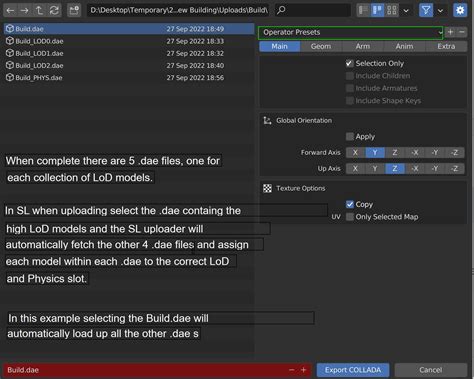Screen dimensions: 474x379
Task: Switch to horizontal list display mode
Action: (x=377, y=10)
